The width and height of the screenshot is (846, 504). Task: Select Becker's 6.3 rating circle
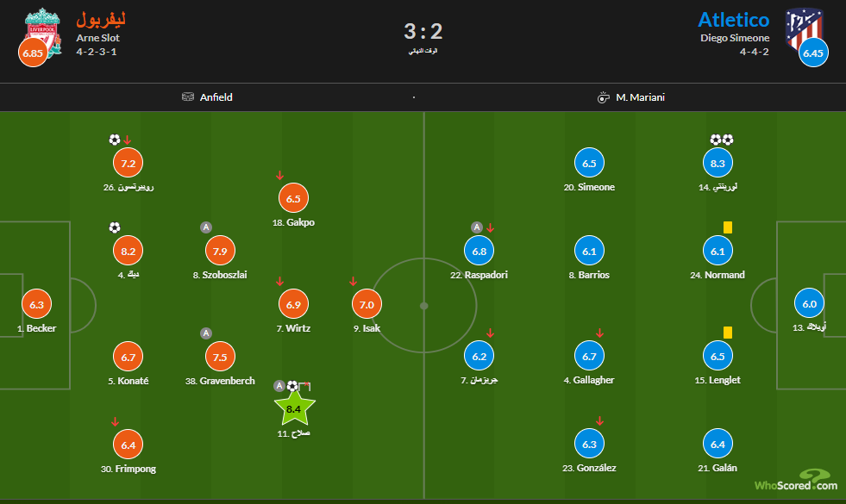pyautogui.click(x=36, y=304)
